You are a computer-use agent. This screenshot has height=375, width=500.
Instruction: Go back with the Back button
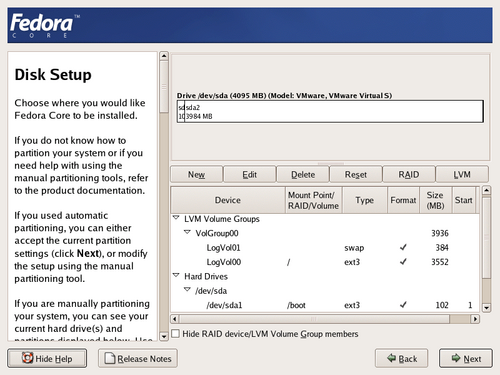[x=401, y=358]
